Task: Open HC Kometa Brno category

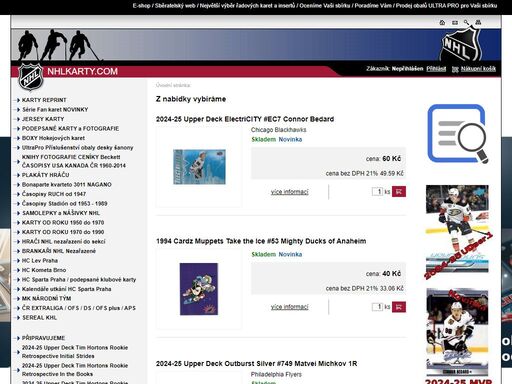Action: click(x=44, y=270)
